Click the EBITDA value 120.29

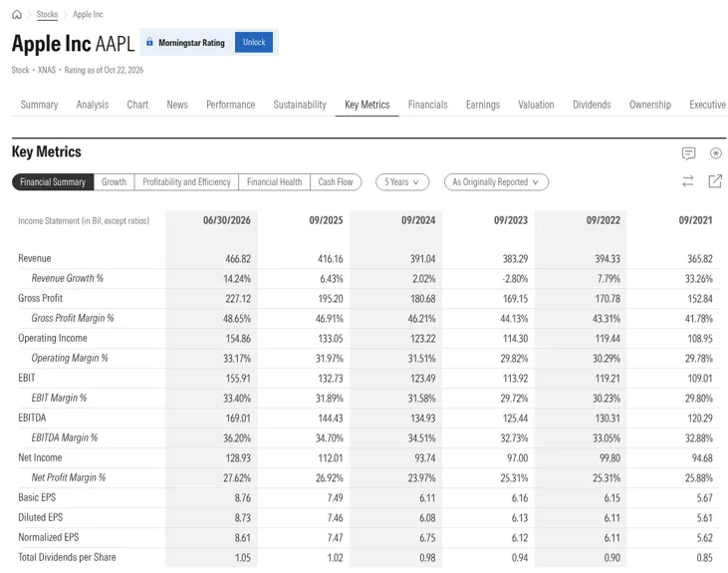[x=700, y=419]
